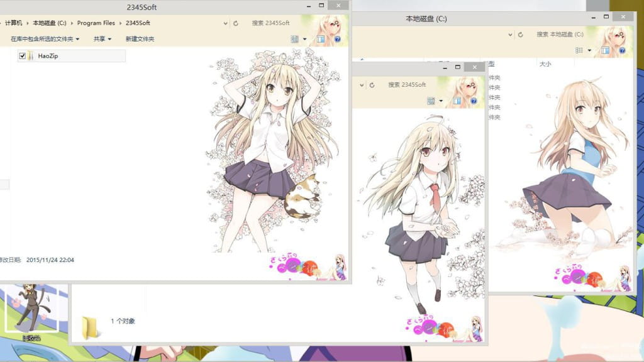Open the address bar history dropdown

[225, 23]
